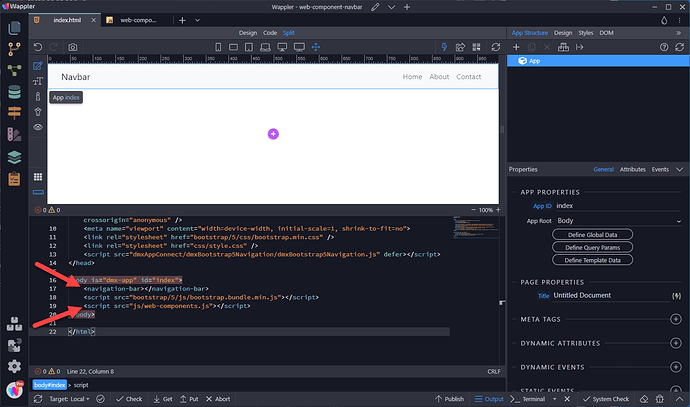Screen dimensions: 690x407
Task: Open the Styles panel tab
Action: click(586, 33)
